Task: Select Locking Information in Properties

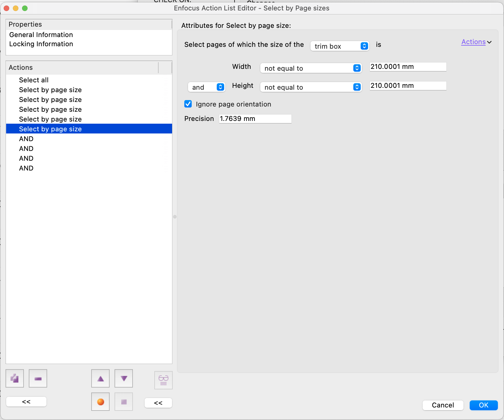Action: (41, 44)
